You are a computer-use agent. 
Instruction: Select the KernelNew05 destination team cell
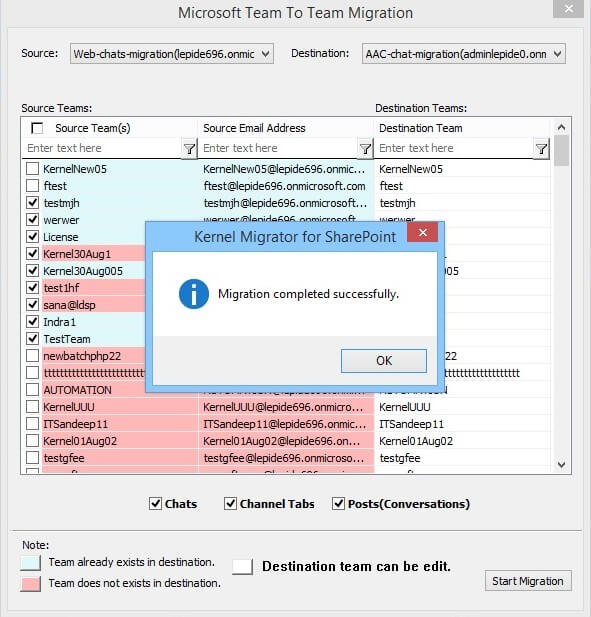click(x=462, y=169)
